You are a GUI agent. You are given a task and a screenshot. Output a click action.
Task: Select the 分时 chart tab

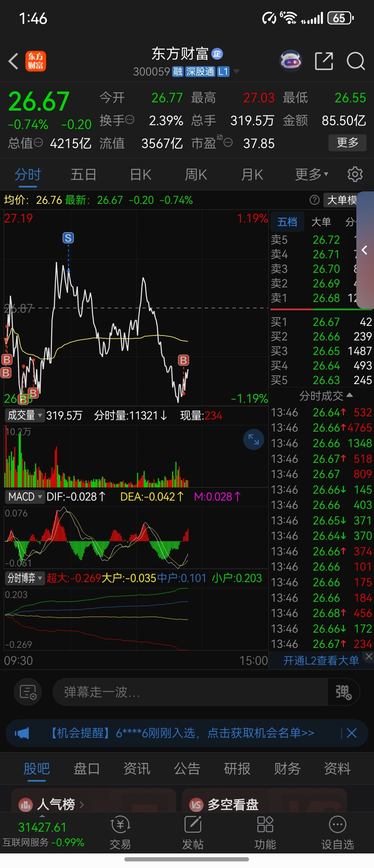pos(28,174)
